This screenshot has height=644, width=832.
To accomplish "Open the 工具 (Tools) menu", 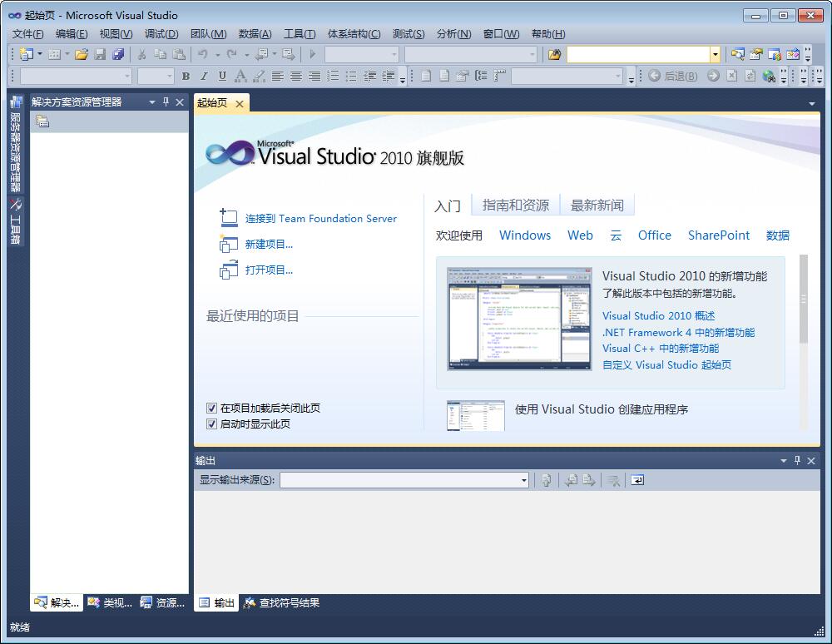I will (x=300, y=34).
